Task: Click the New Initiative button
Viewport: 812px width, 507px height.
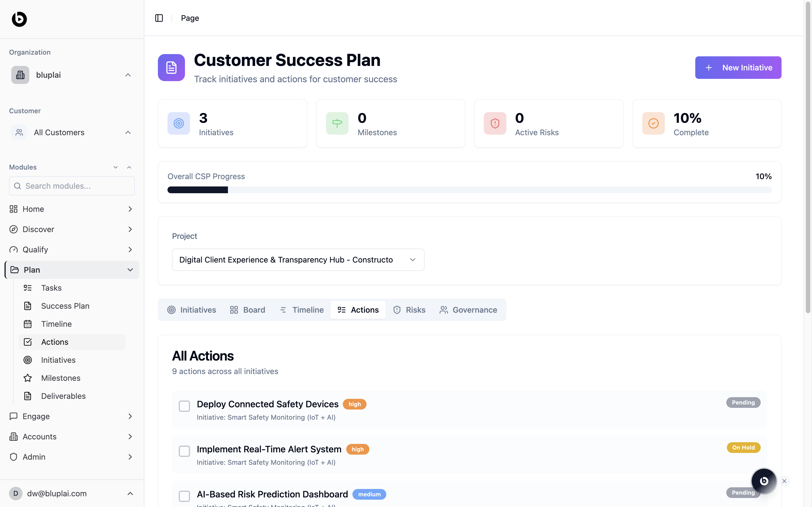Action: point(738,68)
